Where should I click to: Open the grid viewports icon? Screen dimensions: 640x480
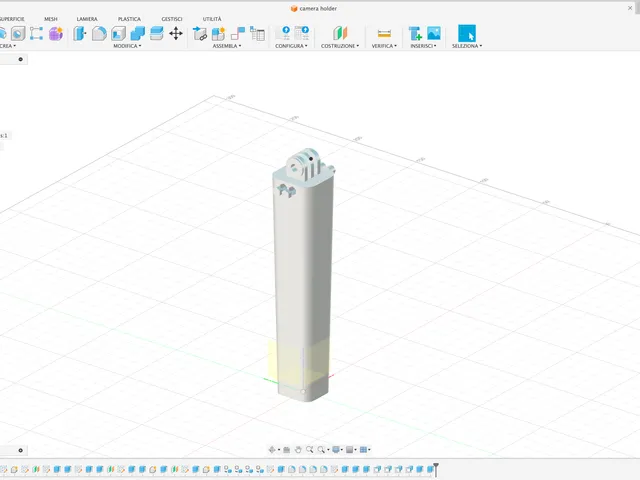(363, 450)
